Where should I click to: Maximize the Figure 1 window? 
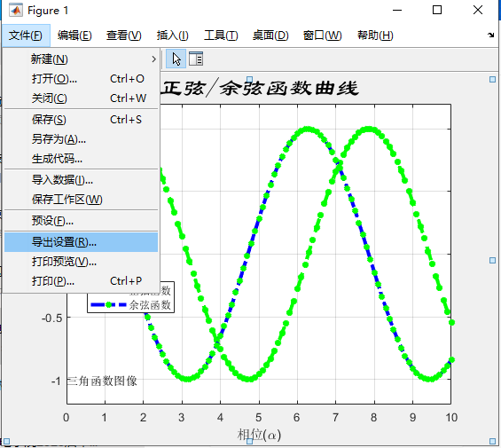[437, 11]
